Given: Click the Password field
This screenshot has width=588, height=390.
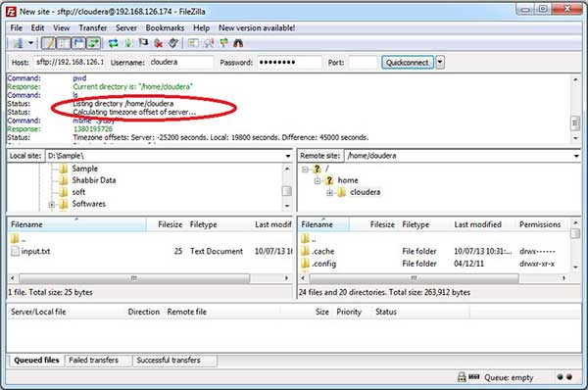Looking at the screenshot, I should (289, 63).
